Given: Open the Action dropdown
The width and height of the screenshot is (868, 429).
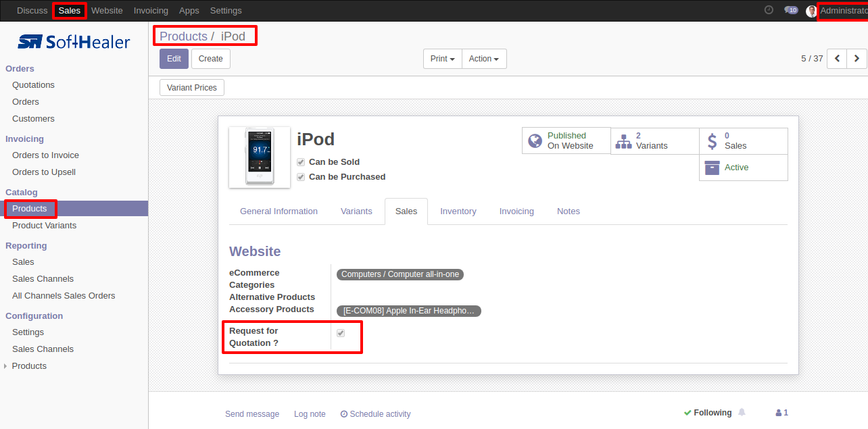Looking at the screenshot, I should (x=484, y=59).
